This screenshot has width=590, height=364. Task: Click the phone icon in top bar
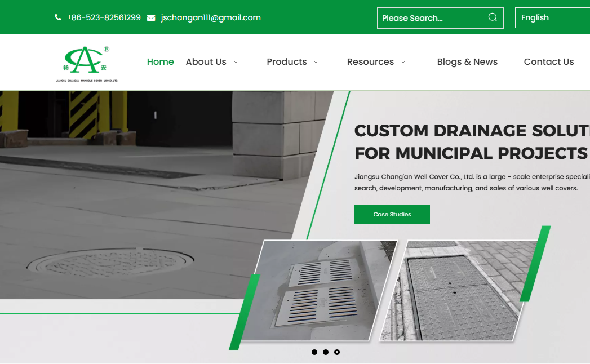[x=58, y=17]
